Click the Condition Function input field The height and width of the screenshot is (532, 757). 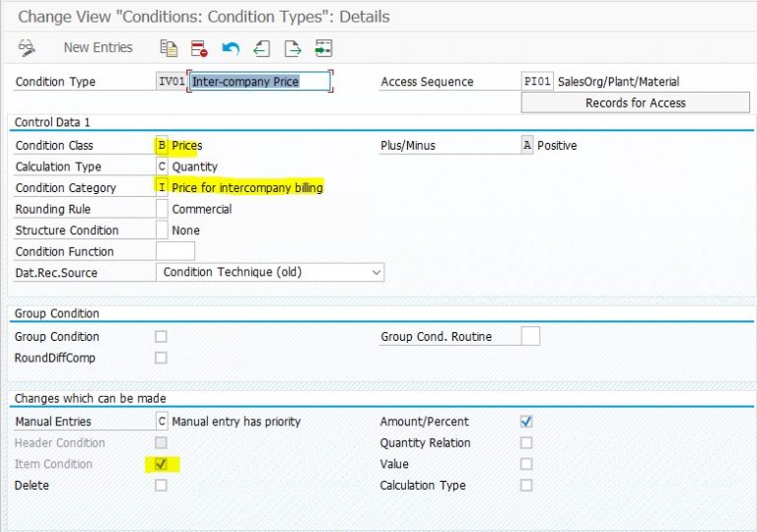pyautogui.click(x=174, y=251)
